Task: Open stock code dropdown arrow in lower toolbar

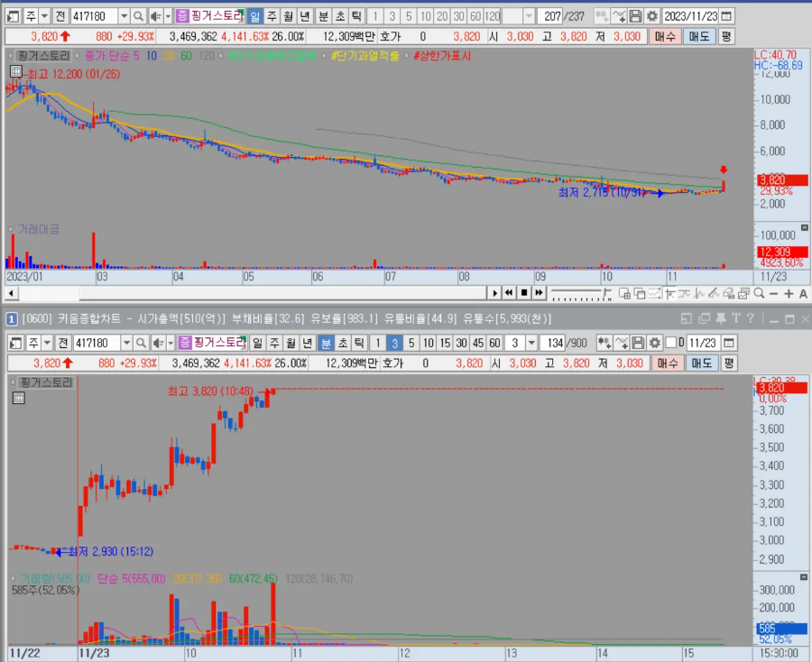Action: 127,343
